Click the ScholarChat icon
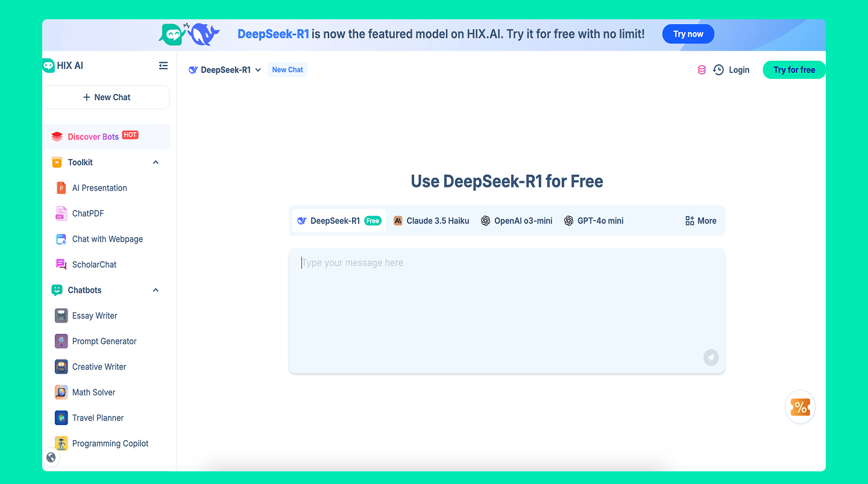 point(61,265)
